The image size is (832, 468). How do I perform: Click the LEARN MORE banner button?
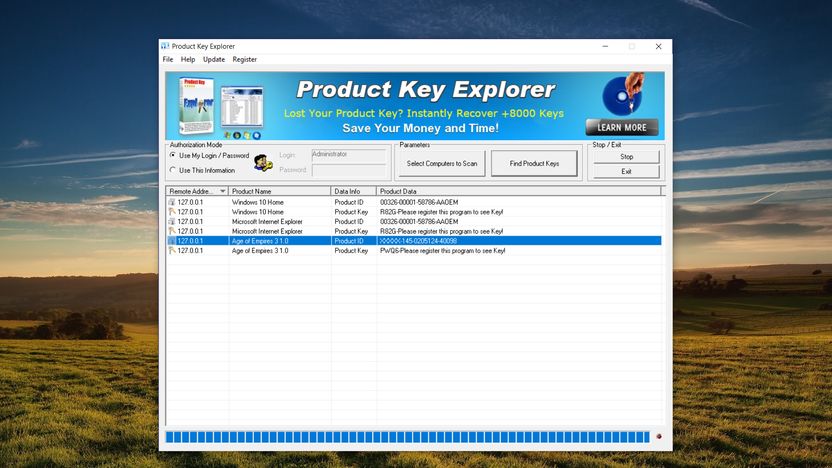pyautogui.click(x=622, y=127)
